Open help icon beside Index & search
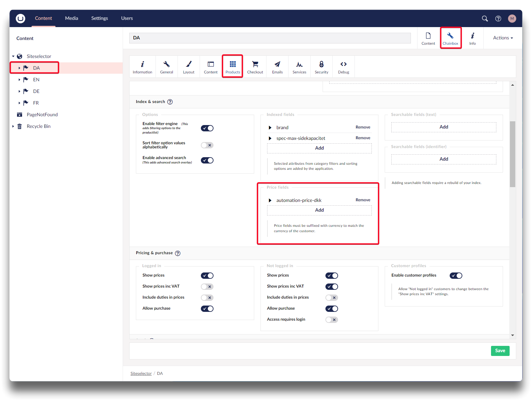This screenshot has width=532, height=401. pyautogui.click(x=170, y=102)
